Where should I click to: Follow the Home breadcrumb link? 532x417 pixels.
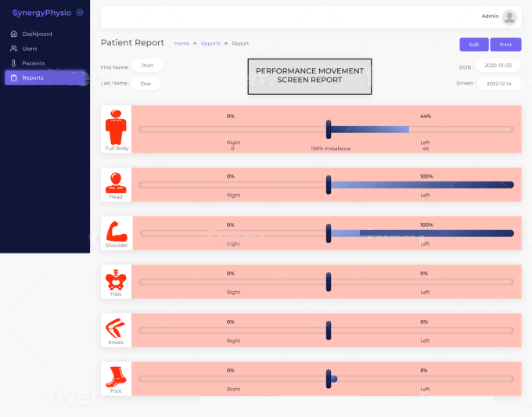(182, 44)
